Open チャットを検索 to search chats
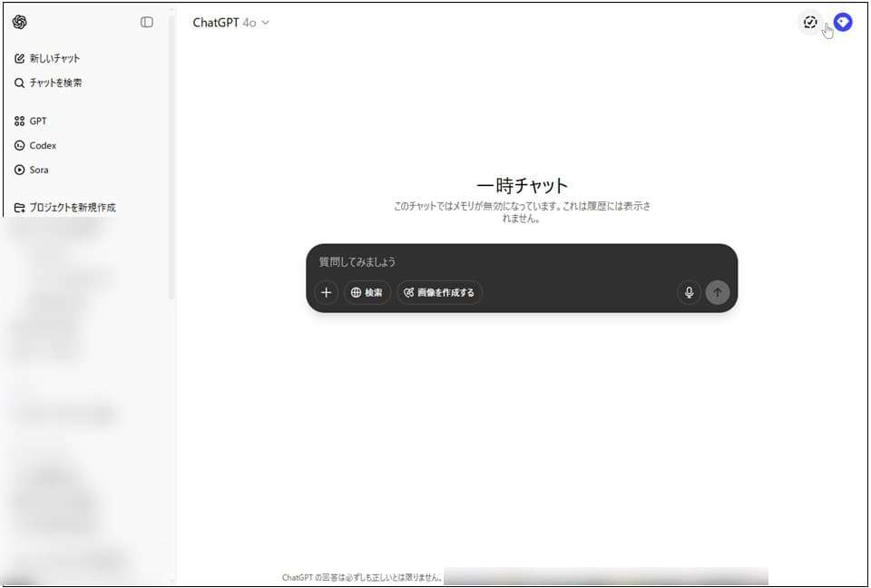871x588 pixels. (48, 83)
